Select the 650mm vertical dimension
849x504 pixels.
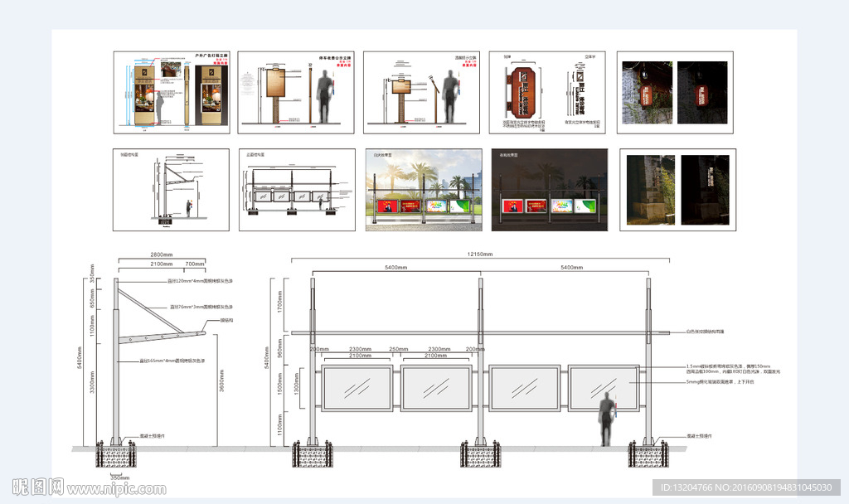tap(92, 298)
